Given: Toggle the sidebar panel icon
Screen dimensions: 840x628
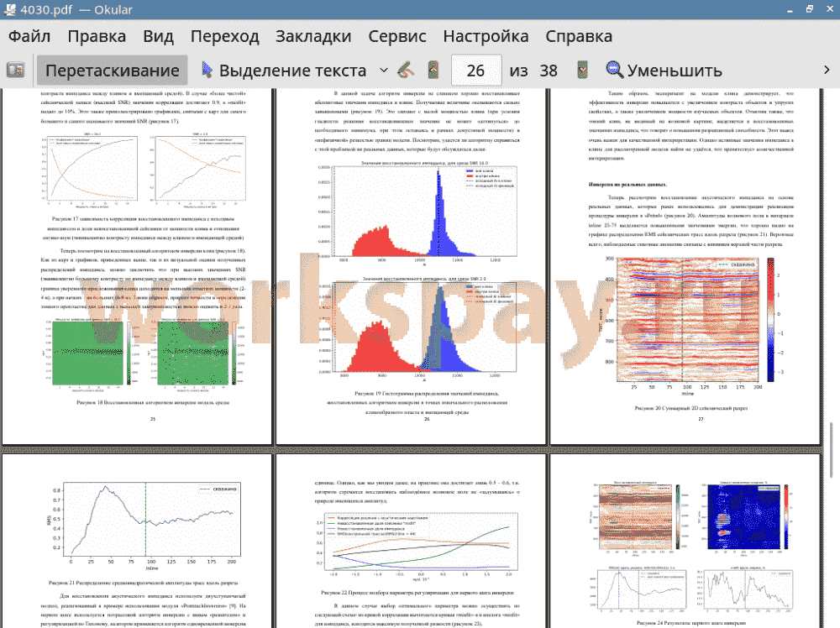Looking at the screenshot, I should 15,71.
